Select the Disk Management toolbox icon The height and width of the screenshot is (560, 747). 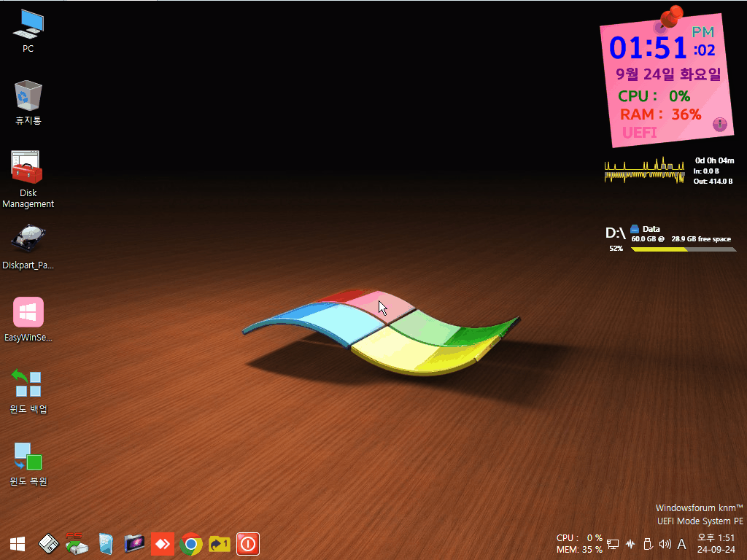tap(28, 179)
